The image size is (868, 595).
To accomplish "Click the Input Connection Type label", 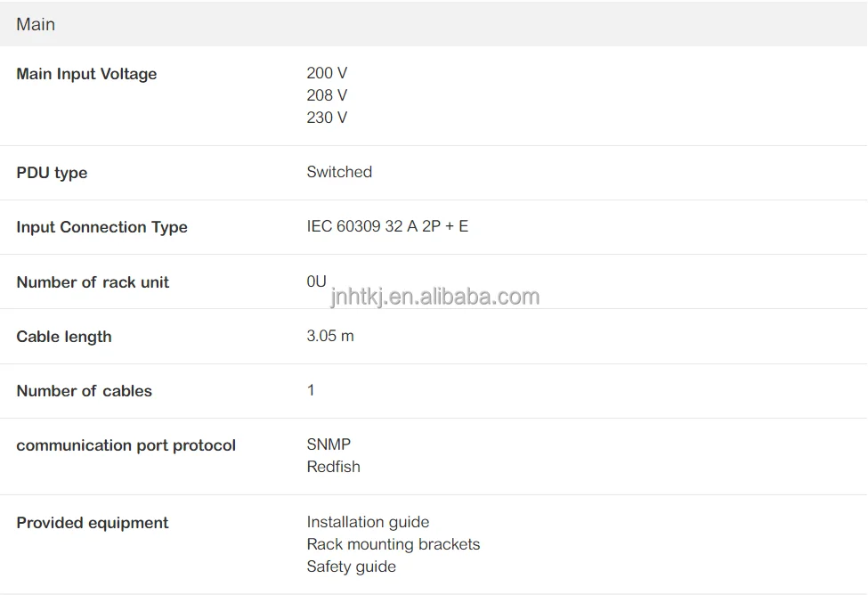I will tap(101, 227).
